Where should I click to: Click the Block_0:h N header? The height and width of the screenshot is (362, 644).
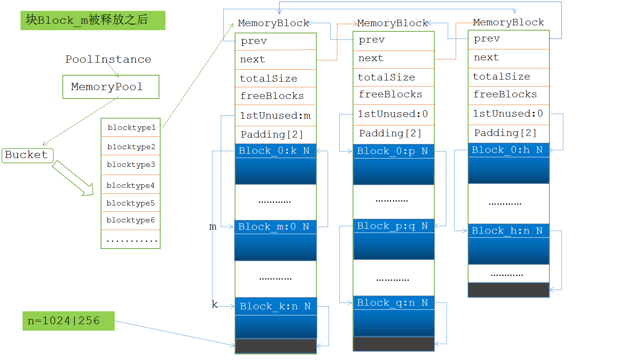coord(508,150)
